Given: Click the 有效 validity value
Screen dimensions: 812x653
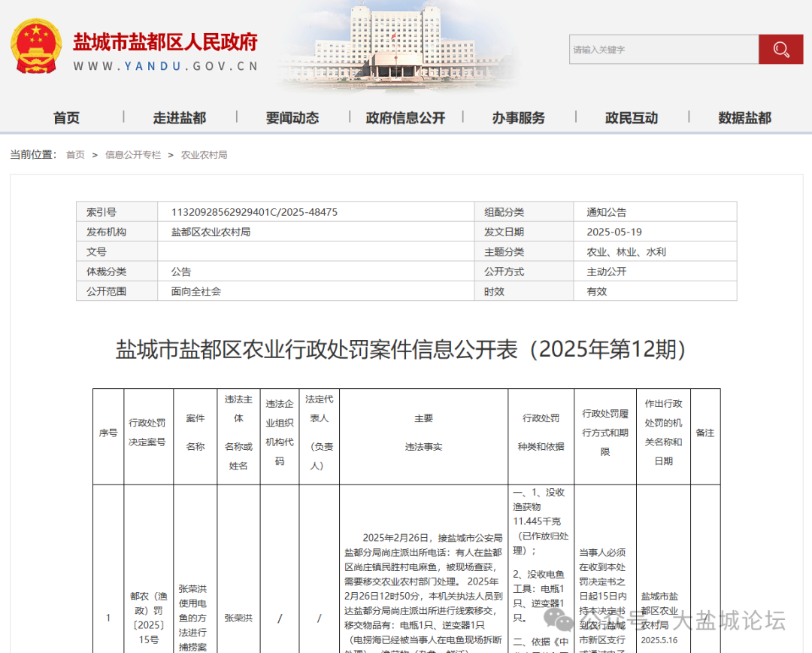Looking at the screenshot, I should tap(596, 291).
